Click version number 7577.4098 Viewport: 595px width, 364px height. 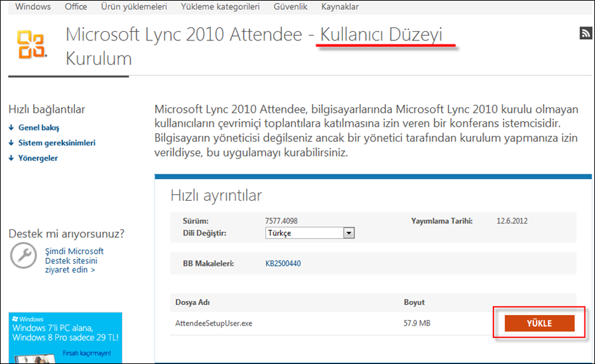point(281,221)
